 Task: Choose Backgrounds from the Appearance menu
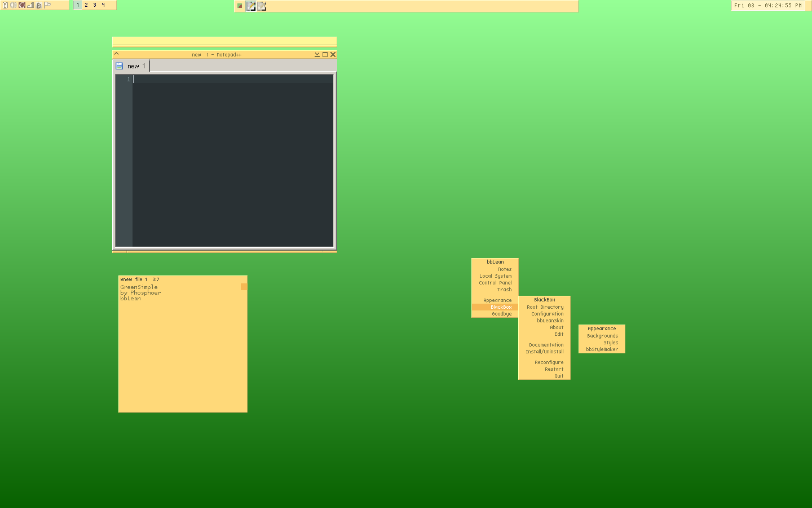pyautogui.click(x=602, y=336)
